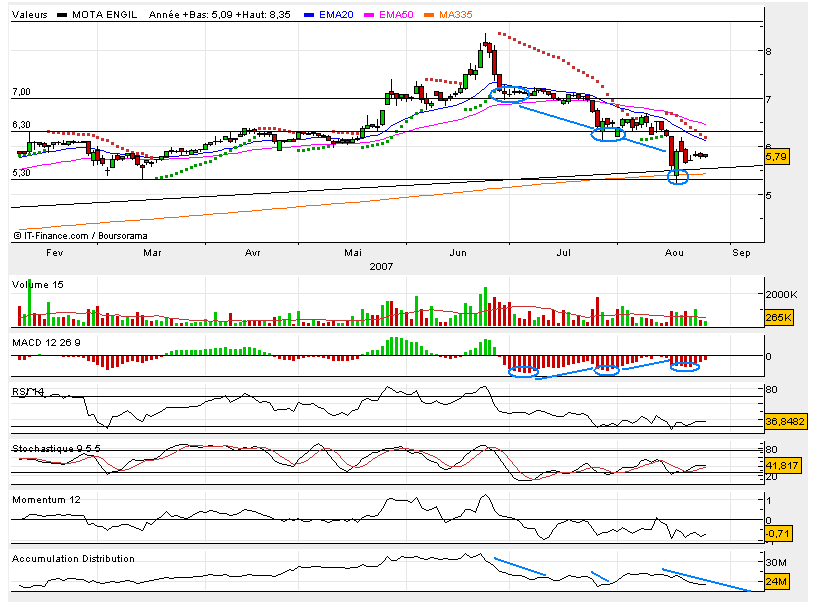Click the 8 price axis label
Viewport: 818px width, 615px height.
768,51
